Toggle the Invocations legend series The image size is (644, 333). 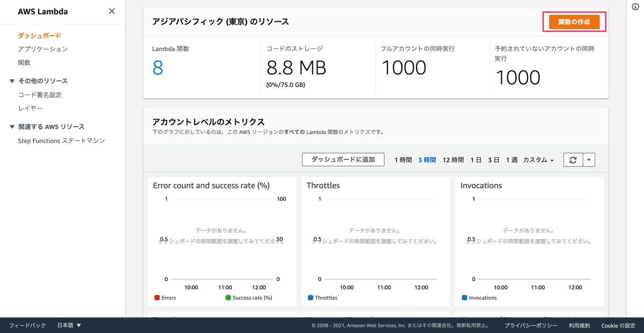pos(479,298)
